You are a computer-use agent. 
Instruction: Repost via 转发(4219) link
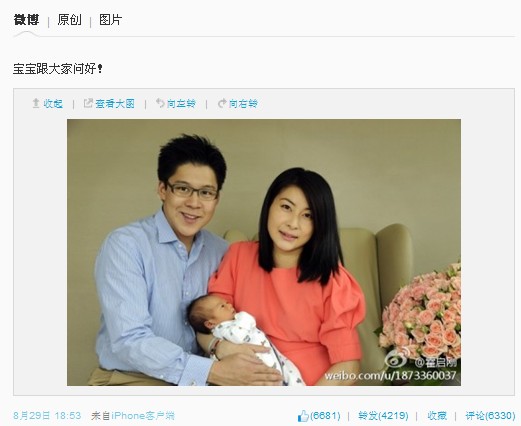point(383,416)
